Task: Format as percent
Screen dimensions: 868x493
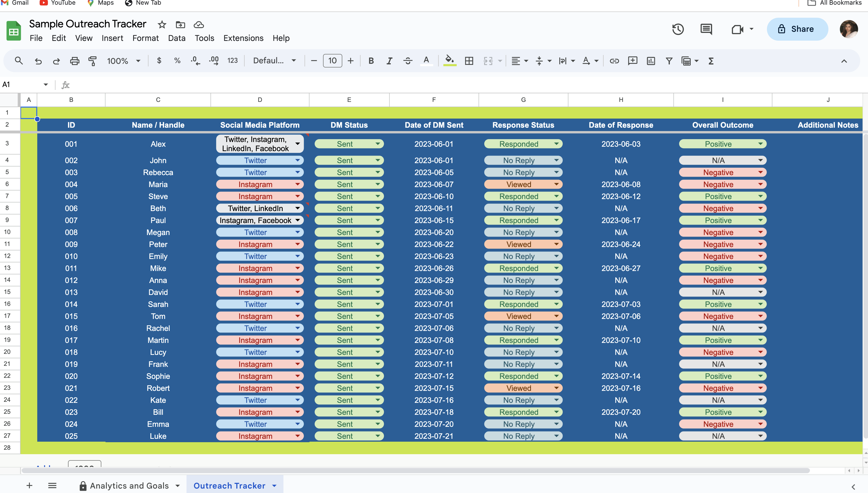Action: click(x=177, y=61)
